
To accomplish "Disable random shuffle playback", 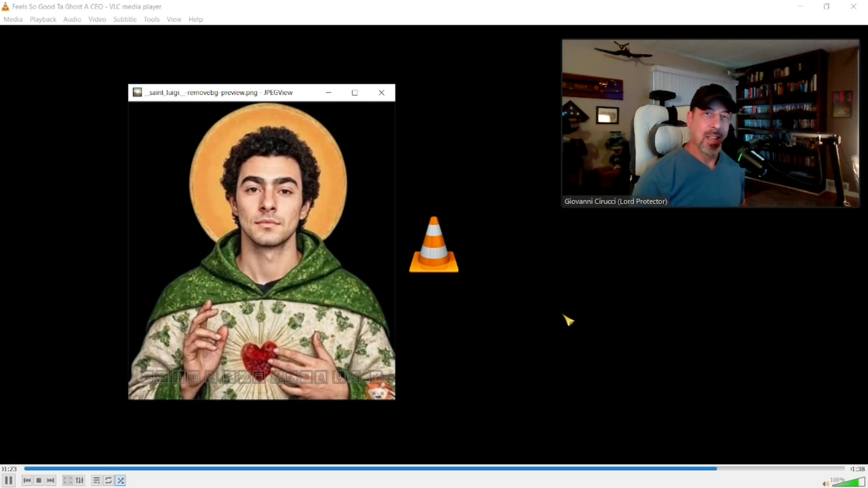I will [x=121, y=481].
